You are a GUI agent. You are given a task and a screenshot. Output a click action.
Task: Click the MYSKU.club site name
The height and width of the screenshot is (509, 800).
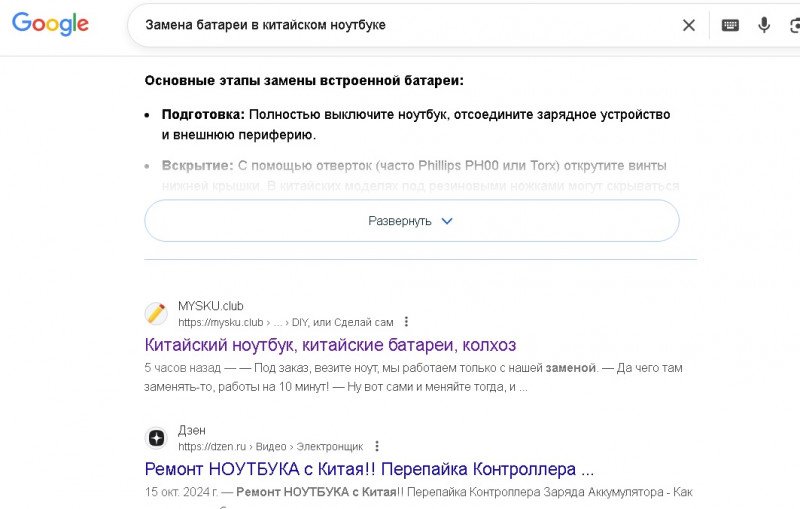click(210, 306)
